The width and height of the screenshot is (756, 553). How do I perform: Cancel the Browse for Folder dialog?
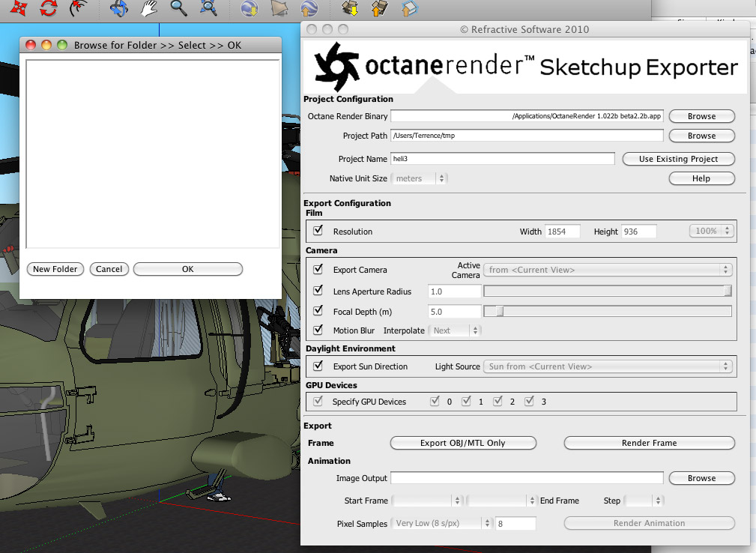pyautogui.click(x=109, y=269)
